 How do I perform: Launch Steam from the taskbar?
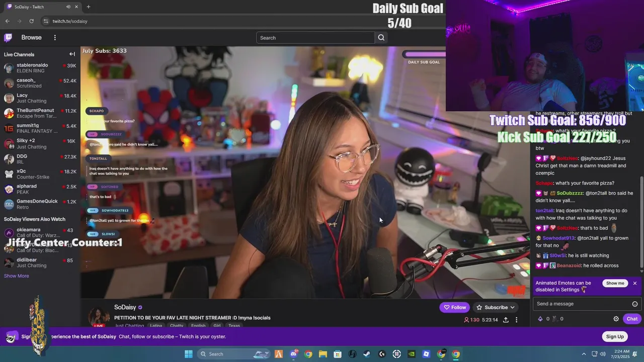pos(367,354)
